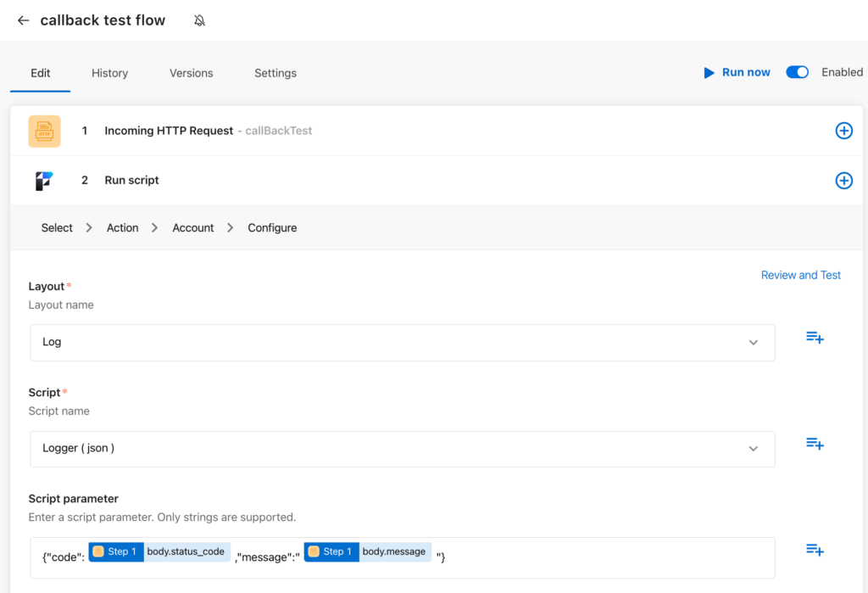Viewport: 868px width, 593px height.
Task: Open the Review and Test link
Action: [x=800, y=275]
